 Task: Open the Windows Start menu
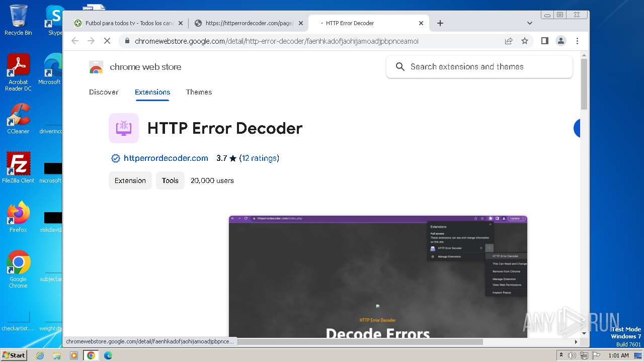pos(14,355)
